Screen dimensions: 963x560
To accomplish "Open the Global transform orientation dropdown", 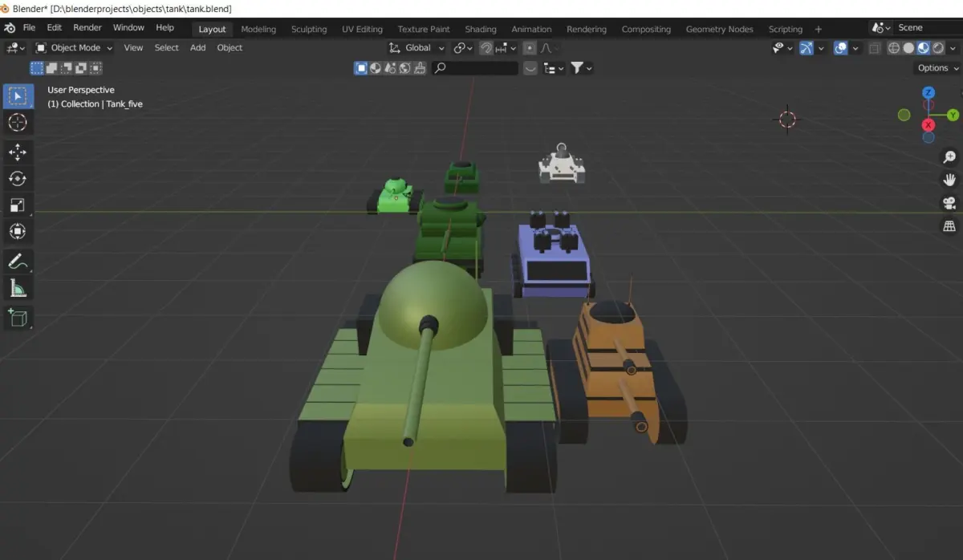I will tap(416, 48).
